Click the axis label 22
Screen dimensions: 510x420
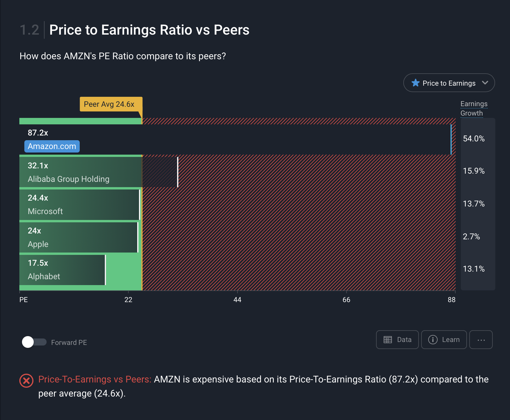pyautogui.click(x=128, y=299)
